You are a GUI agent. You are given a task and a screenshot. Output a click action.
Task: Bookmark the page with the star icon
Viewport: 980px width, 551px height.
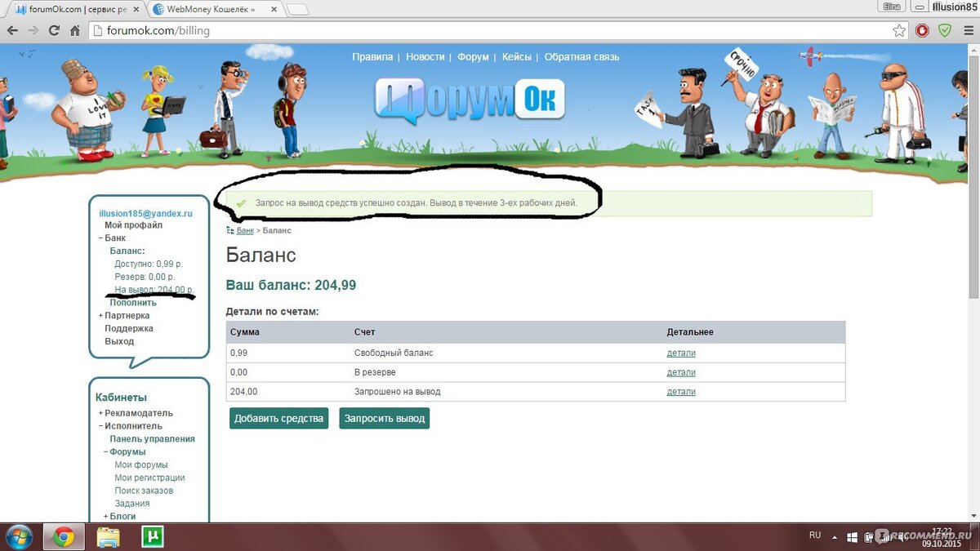point(899,31)
